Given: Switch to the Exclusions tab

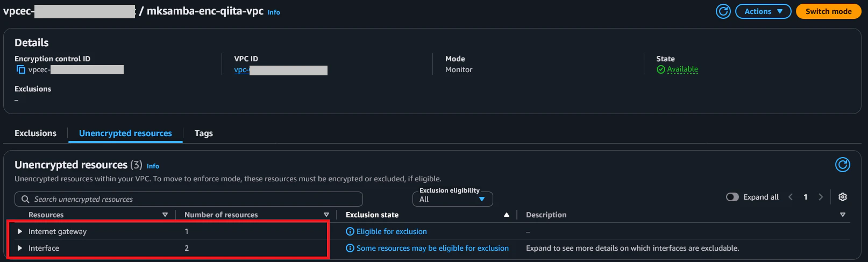Looking at the screenshot, I should tap(35, 133).
